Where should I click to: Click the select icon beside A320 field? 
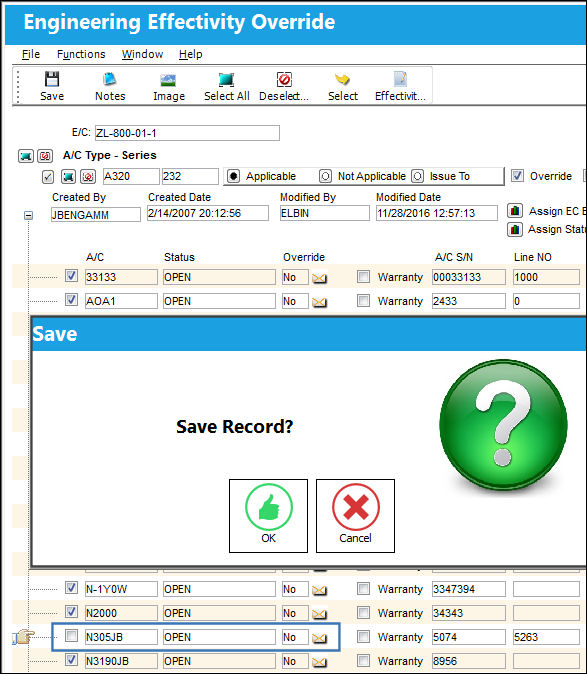[x=68, y=177]
